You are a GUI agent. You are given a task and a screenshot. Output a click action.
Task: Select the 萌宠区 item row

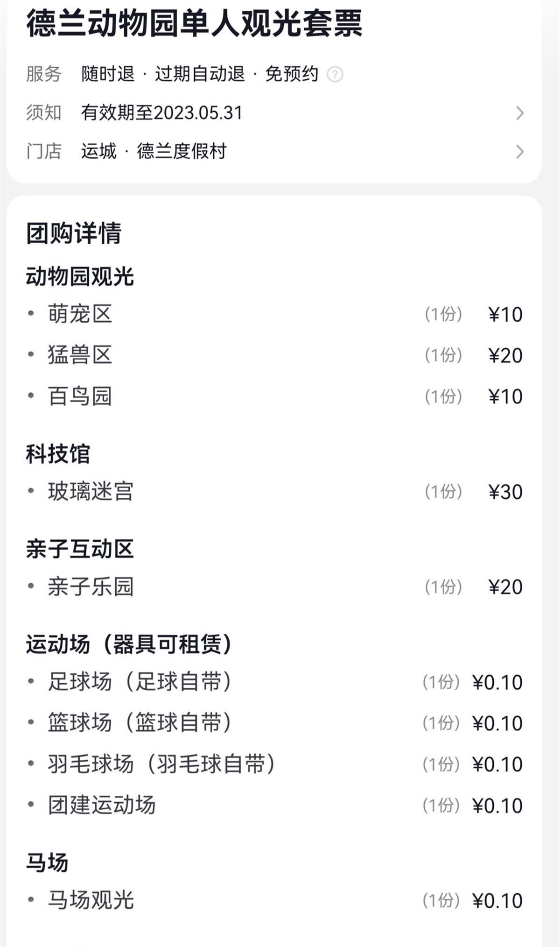tap(80, 314)
